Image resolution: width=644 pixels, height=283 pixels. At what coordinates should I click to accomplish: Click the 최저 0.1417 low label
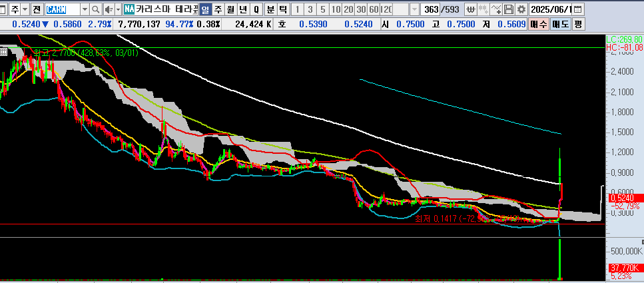[468, 218]
